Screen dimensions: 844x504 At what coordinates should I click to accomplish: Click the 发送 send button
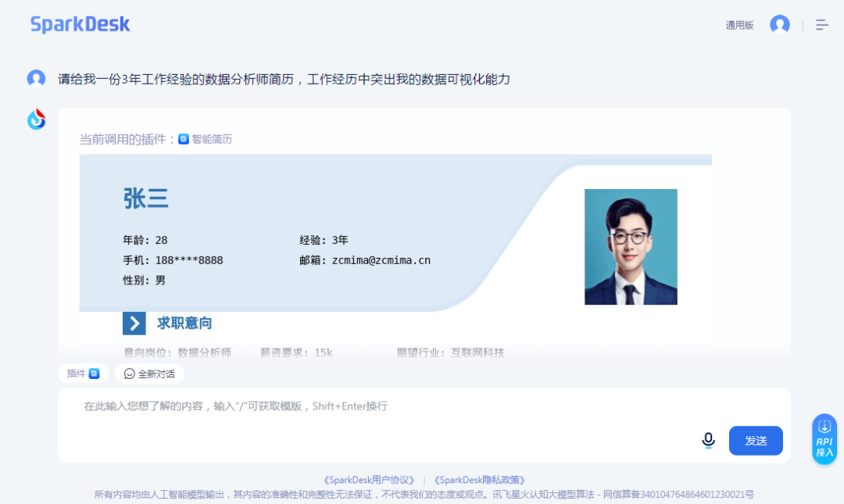(x=756, y=441)
